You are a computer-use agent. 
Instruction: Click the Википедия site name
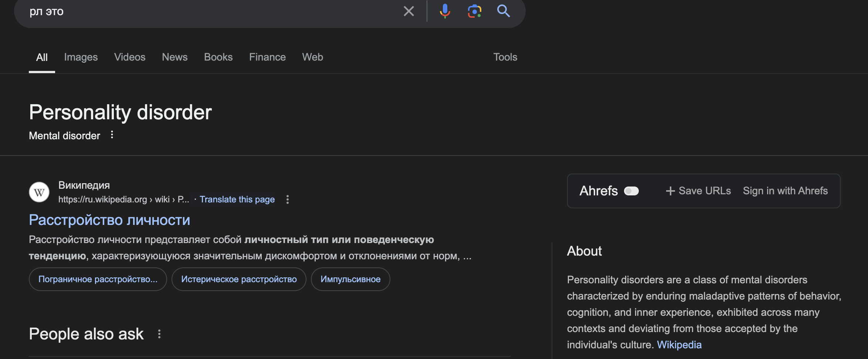(x=84, y=185)
